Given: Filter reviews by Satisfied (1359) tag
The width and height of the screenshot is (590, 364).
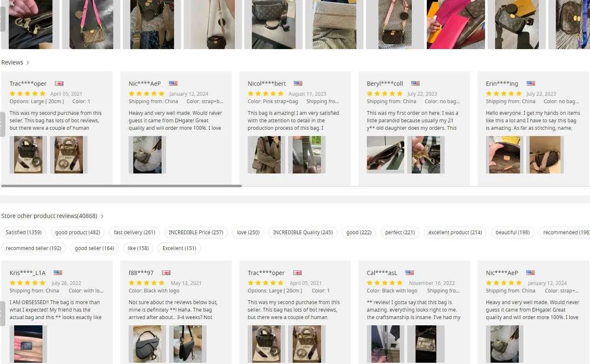Looking at the screenshot, I should [24, 233].
